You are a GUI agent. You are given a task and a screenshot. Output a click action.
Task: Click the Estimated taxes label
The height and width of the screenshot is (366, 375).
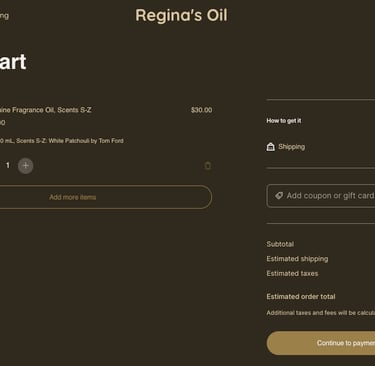click(x=292, y=273)
